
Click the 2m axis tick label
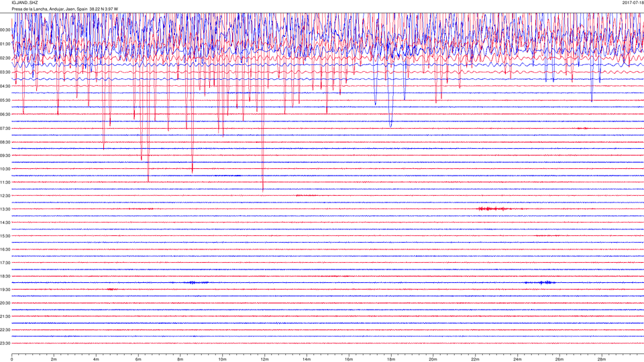54,359
